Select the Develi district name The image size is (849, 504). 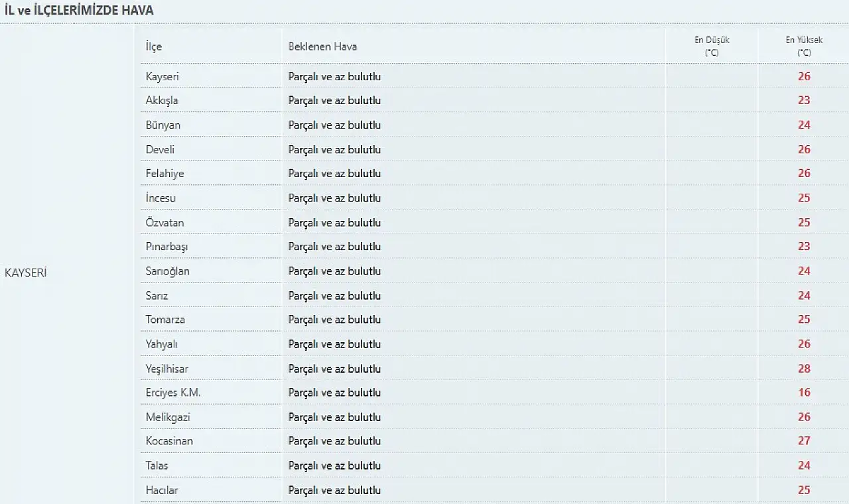161,150
